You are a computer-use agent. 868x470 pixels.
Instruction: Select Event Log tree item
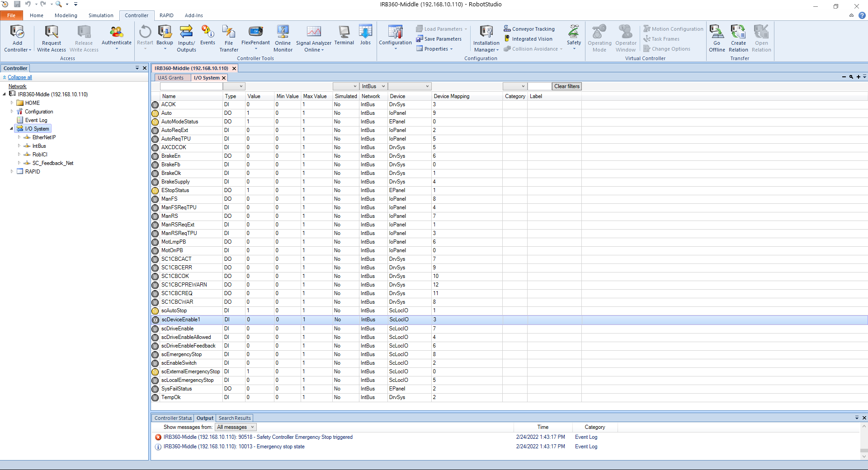pos(36,120)
